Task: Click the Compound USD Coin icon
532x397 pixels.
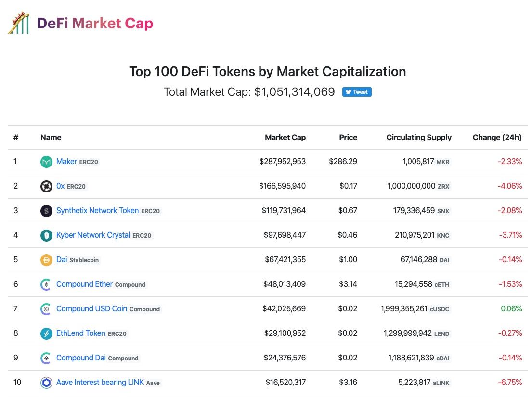Action: point(46,308)
